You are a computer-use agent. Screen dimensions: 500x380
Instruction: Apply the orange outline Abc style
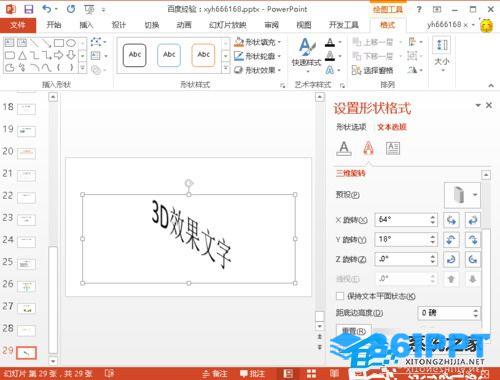pyautogui.click(x=203, y=55)
